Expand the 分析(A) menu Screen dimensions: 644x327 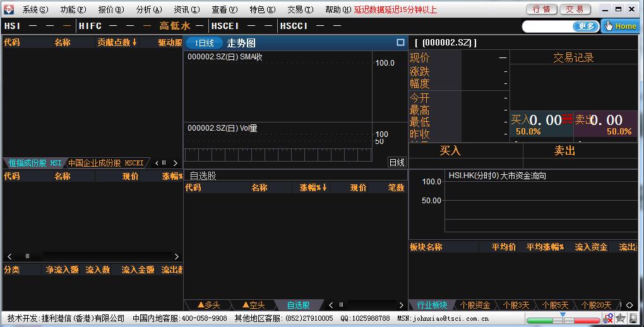[148, 9]
